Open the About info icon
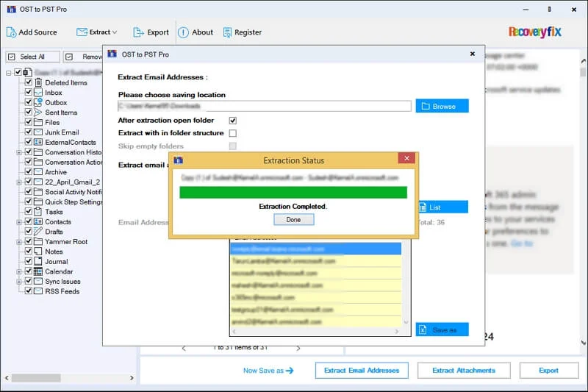This screenshot has height=392, width=588. (183, 32)
